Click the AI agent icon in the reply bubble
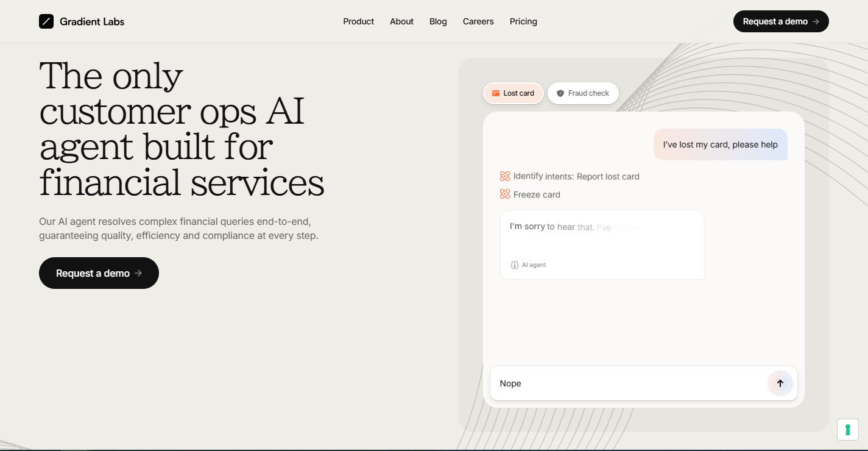868x451 pixels. [x=515, y=265]
